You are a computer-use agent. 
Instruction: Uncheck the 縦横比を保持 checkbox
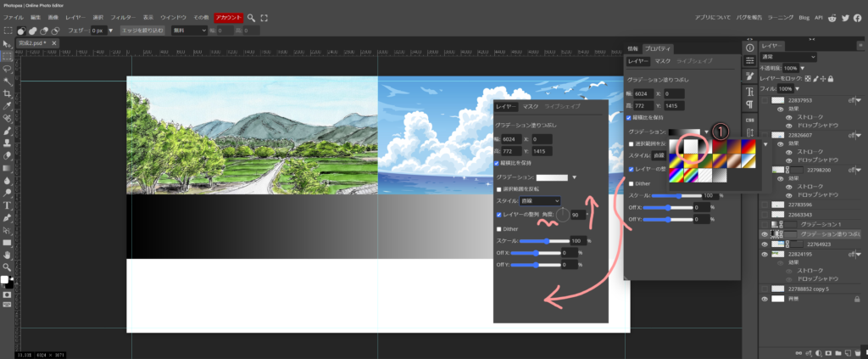click(629, 117)
